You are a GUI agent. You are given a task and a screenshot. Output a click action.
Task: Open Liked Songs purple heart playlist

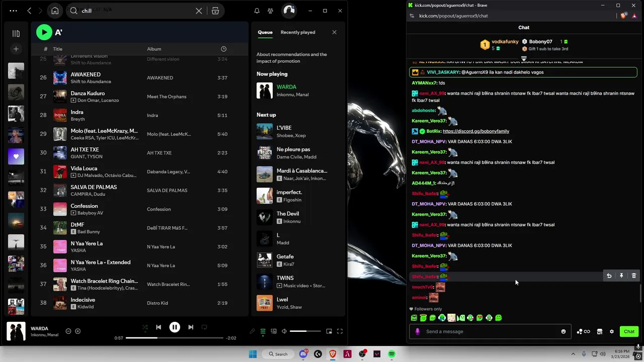coord(16,156)
